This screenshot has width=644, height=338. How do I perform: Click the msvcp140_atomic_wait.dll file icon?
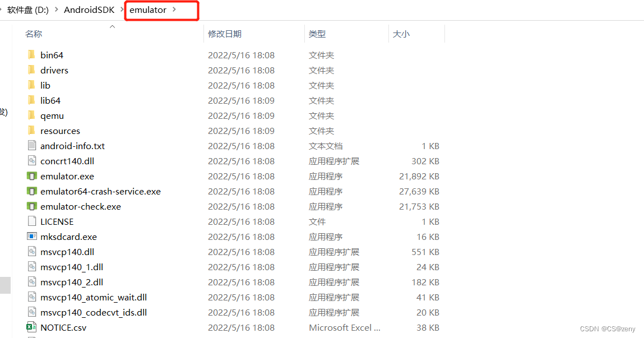pyautogui.click(x=31, y=297)
